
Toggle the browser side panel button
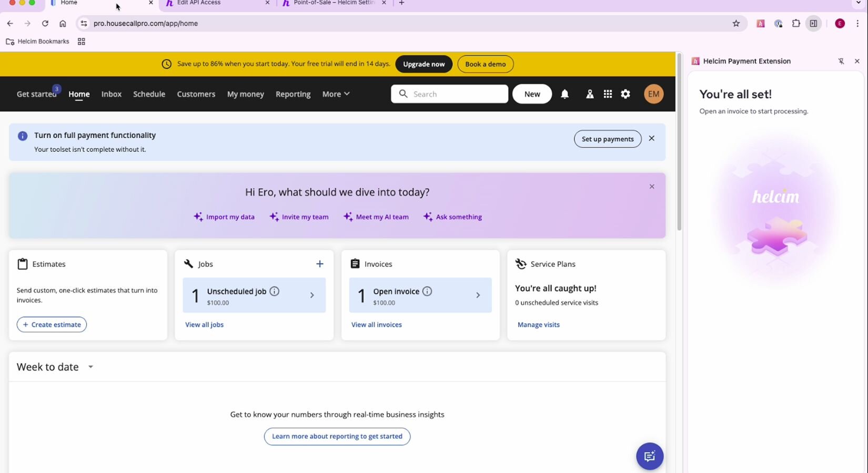tap(813, 24)
